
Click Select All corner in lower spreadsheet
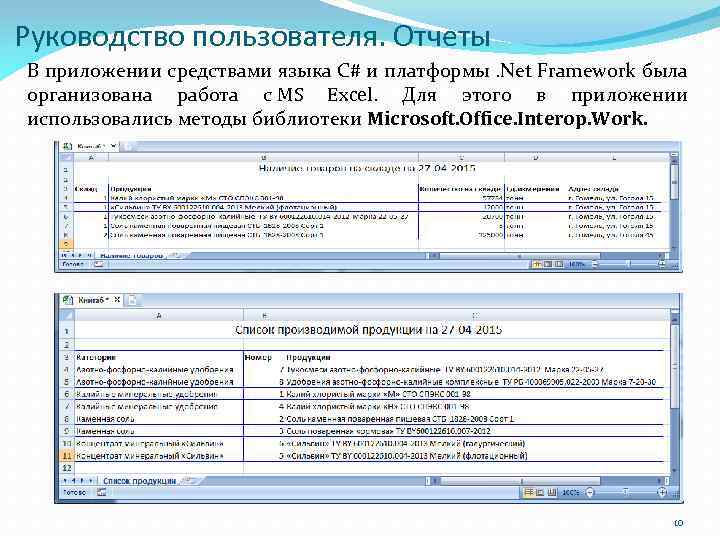pyautogui.click(x=68, y=315)
